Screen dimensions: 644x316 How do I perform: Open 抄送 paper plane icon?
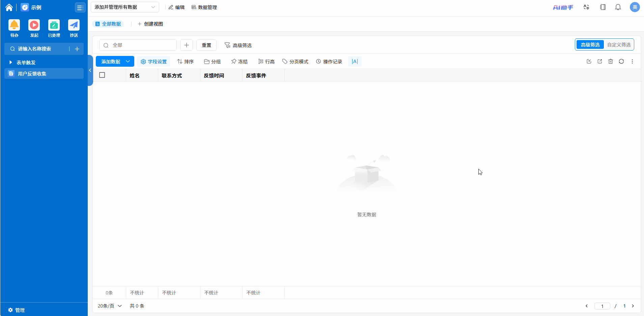(74, 25)
